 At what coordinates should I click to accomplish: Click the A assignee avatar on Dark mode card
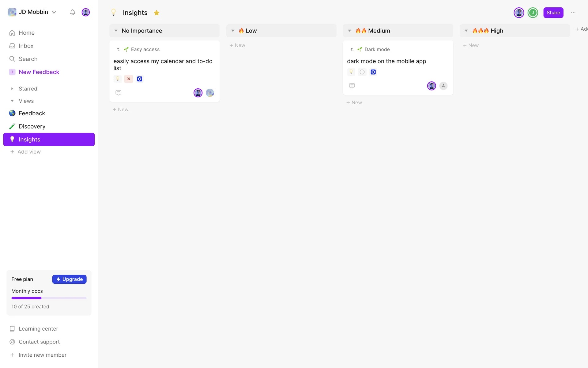click(x=443, y=86)
